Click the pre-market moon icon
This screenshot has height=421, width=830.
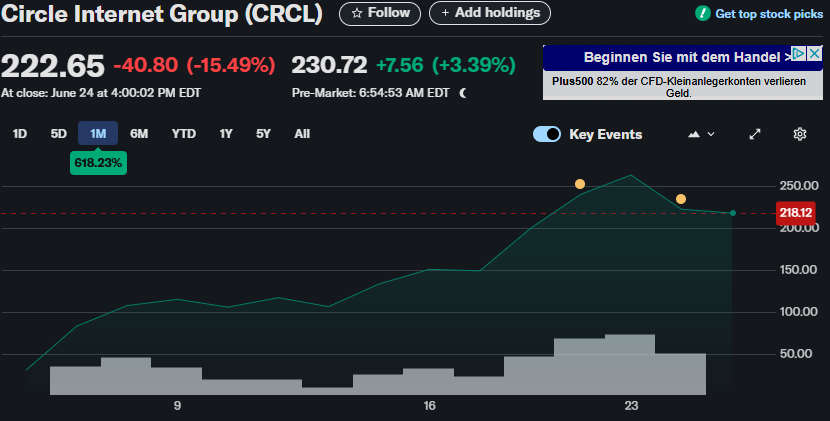coord(463,93)
